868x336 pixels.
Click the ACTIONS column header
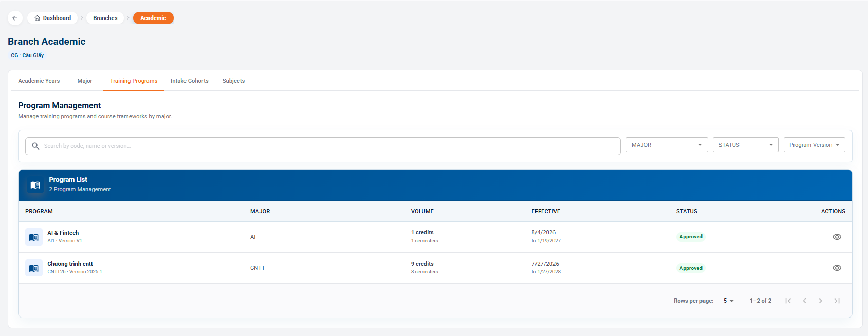point(833,211)
